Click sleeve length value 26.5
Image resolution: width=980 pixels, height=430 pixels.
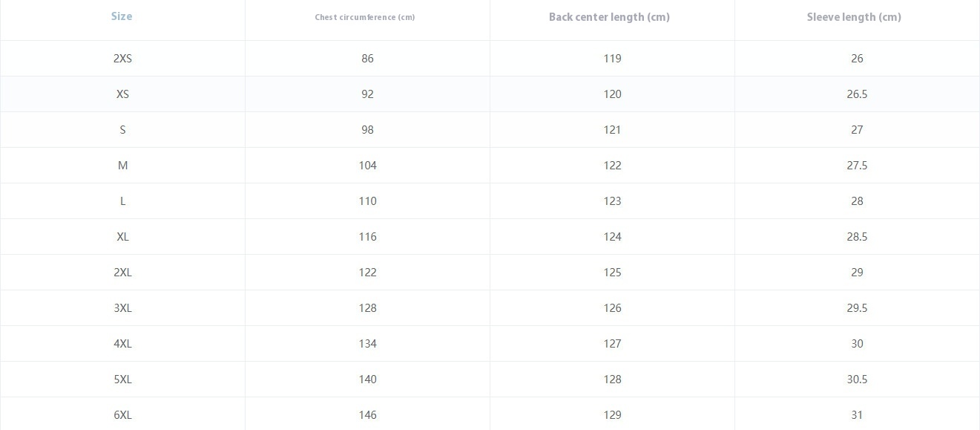point(857,94)
